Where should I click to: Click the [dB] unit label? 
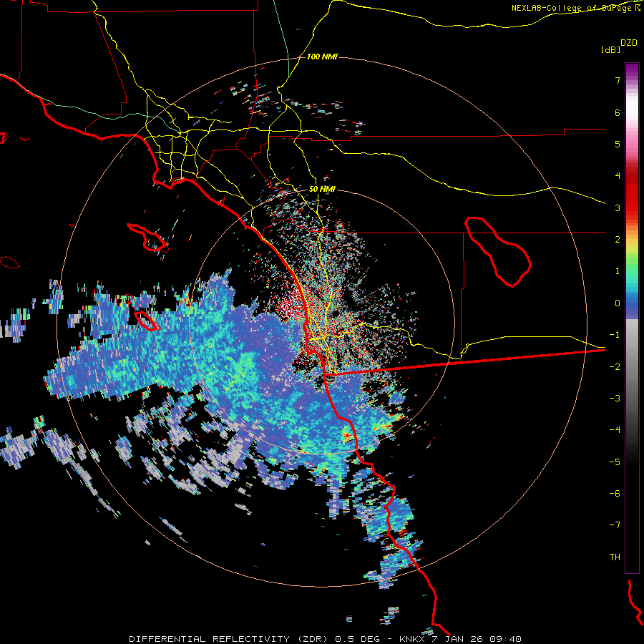coord(611,49)
